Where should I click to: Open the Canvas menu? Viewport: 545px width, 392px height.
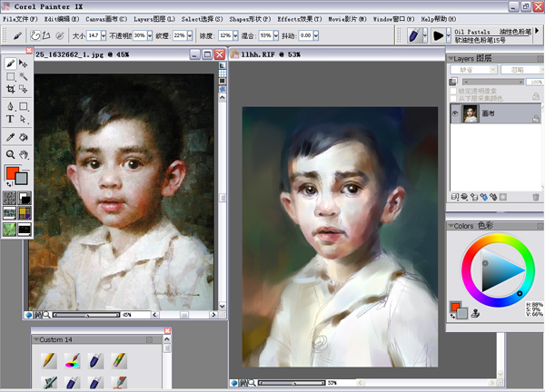pos(106,19)
